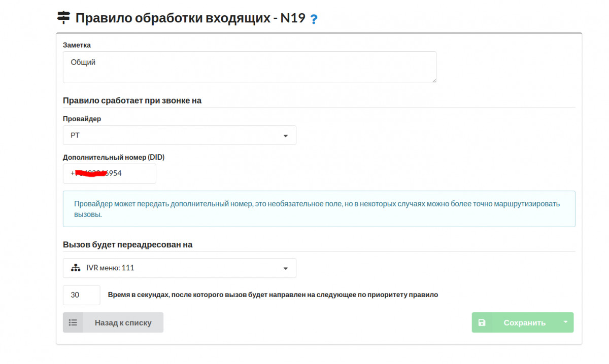Click the arrow of the IVR меню select

(285, 268)
